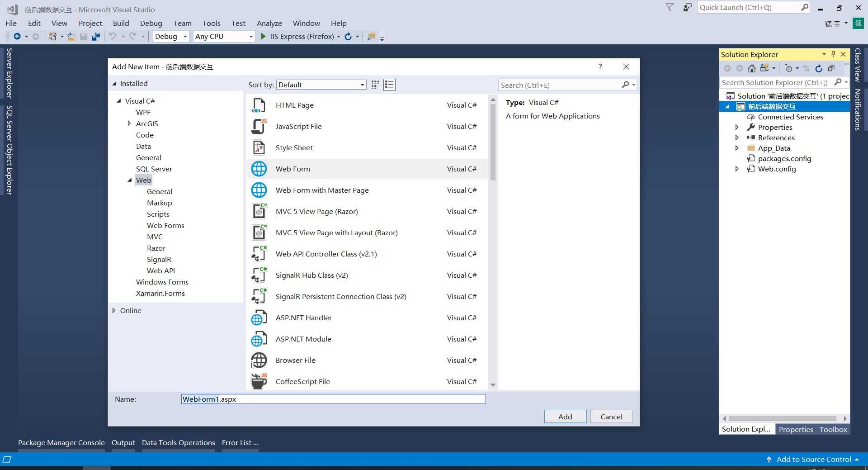868x470 pixels.
Task: Toggle auto-hide pin on Solution Explorer
Action: [x=833, y=54]
